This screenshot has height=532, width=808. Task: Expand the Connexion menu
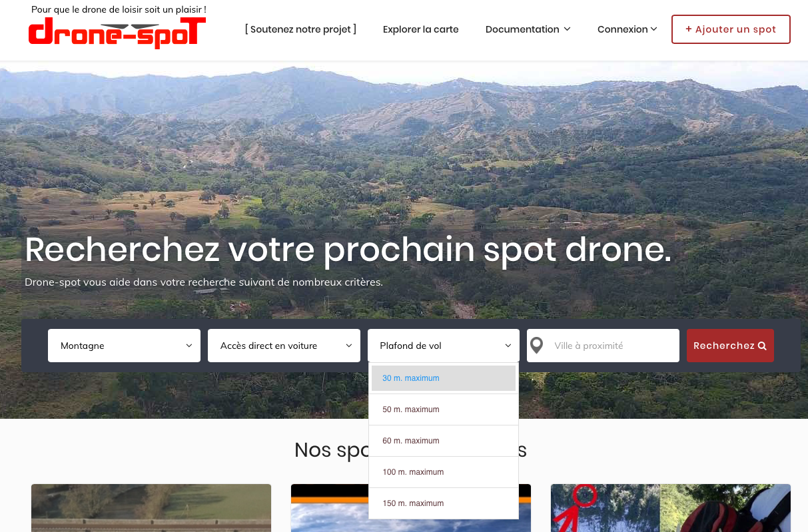click(x=627, y=29)
